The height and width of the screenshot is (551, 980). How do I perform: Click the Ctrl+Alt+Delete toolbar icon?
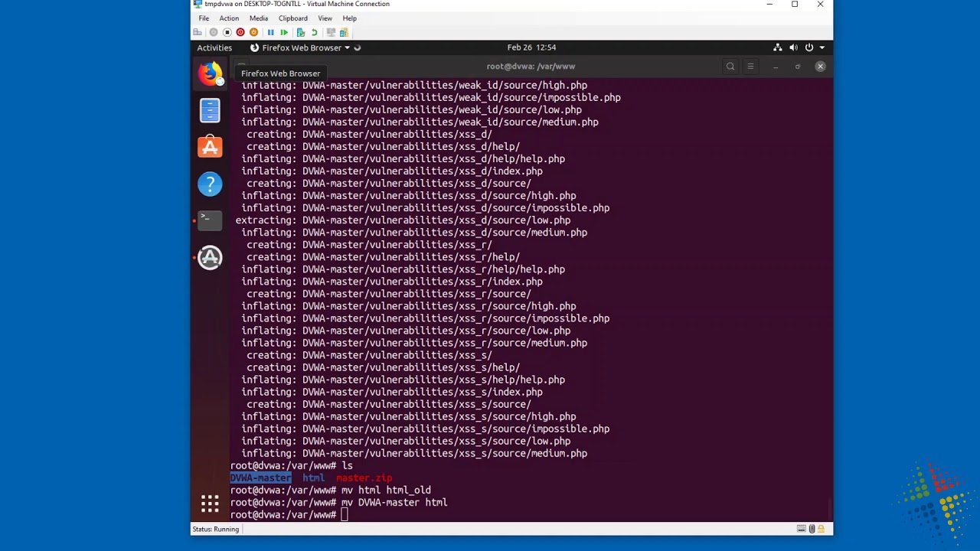[x=198, y=32]
